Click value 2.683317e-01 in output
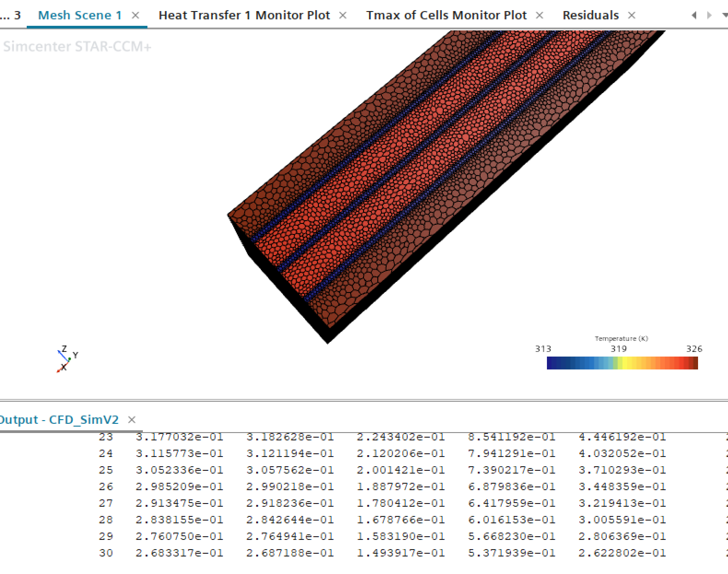Viewport: 728px width, 574px height. 179,553
